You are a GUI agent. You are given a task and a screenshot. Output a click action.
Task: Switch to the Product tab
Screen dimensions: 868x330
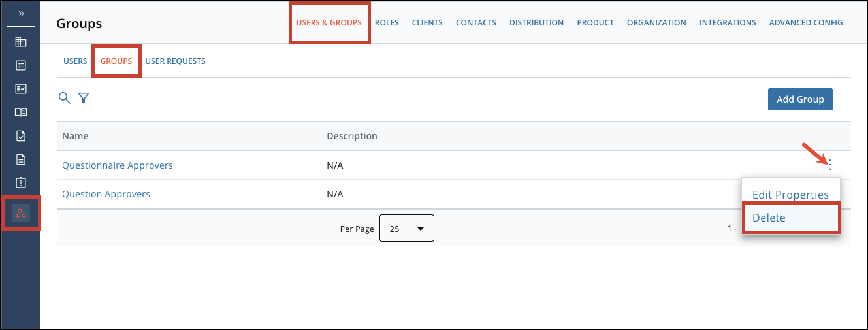click(596, 22)
